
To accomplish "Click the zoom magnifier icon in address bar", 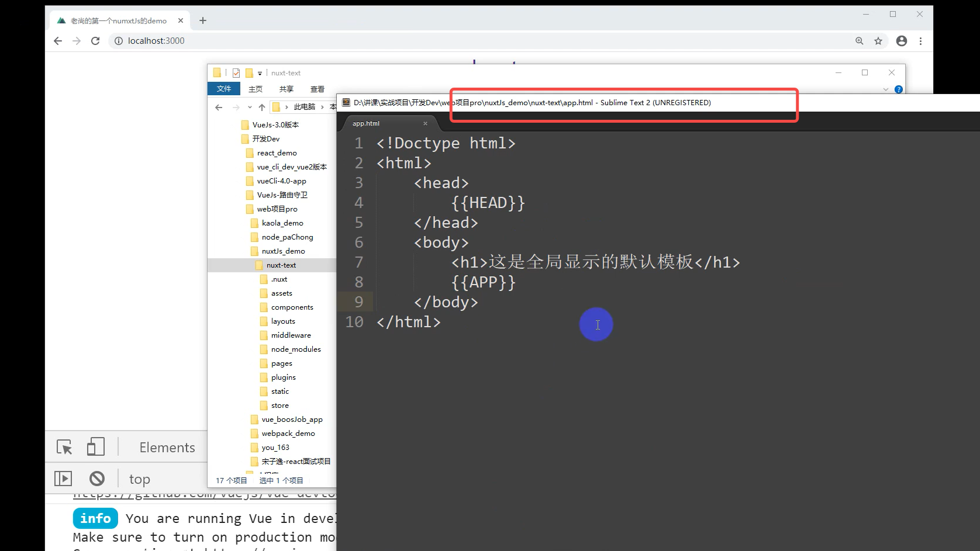I will pos(859,41).
